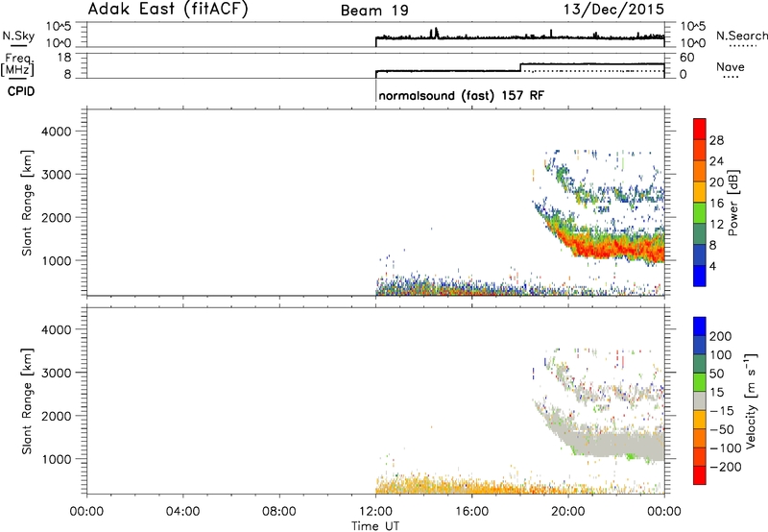This screenshot has width=768, height=532.
Task: Click the "20:00" time axis tick label
Action: click(568, 512)
